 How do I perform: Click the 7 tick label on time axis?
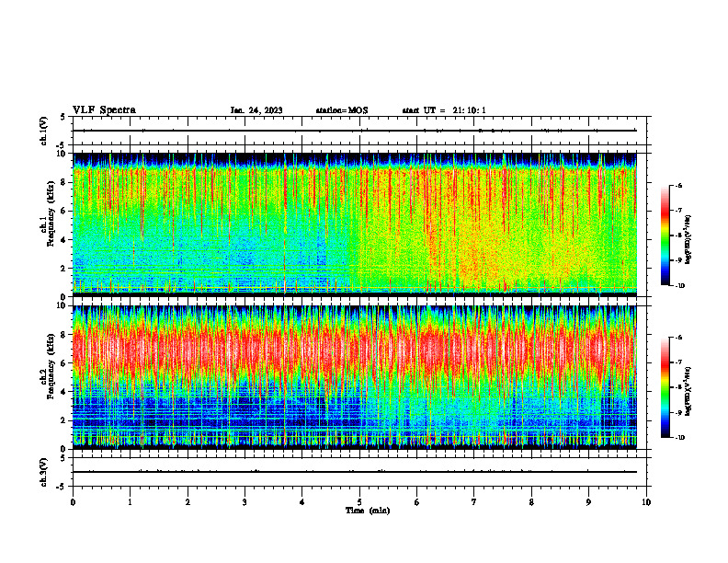474,502
